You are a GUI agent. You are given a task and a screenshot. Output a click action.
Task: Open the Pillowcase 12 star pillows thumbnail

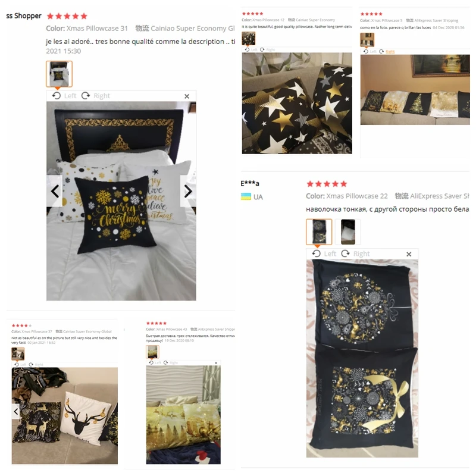(x=248, y=39)
